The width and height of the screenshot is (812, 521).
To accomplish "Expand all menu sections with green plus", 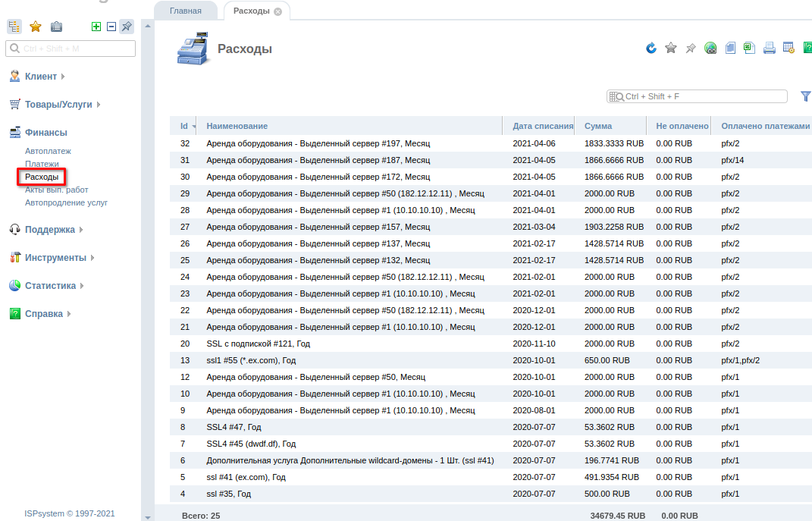I will point(96,27).
